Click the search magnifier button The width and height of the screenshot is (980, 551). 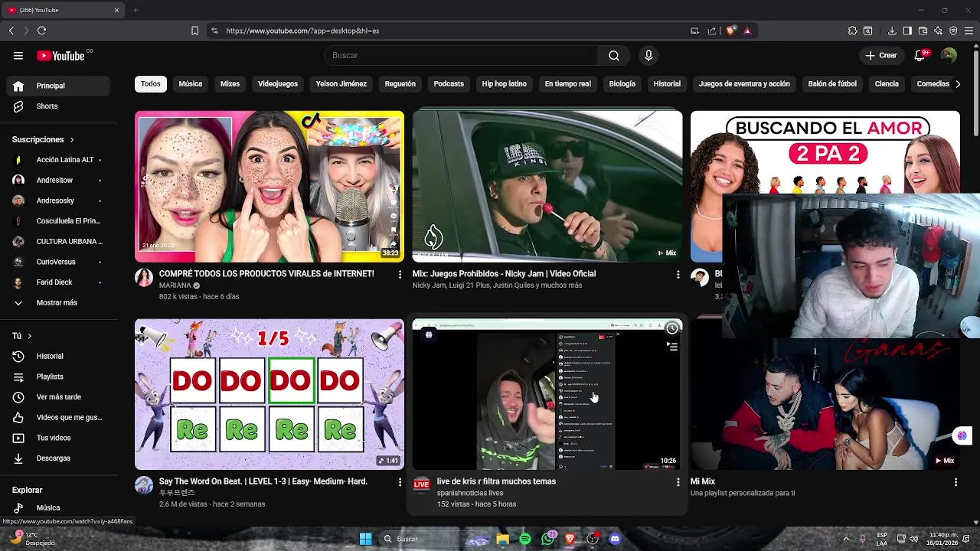[x=614, y=55]
